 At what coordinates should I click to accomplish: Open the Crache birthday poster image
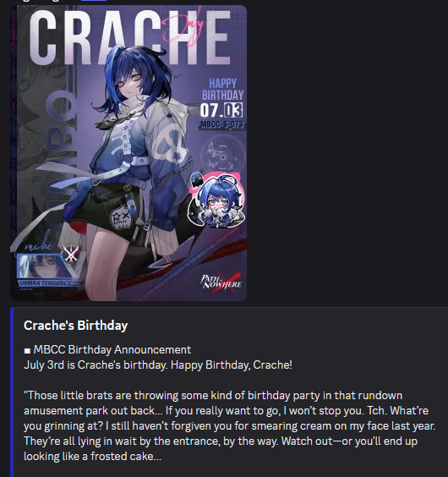pos(128,153)
